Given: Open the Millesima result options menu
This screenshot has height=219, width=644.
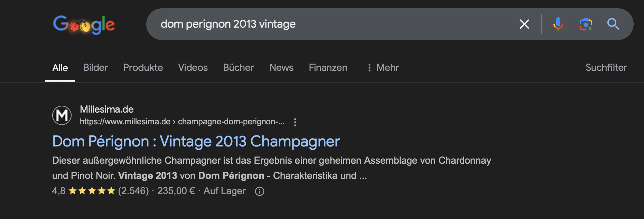Looking at the screenshot, I should coord(295,122).
